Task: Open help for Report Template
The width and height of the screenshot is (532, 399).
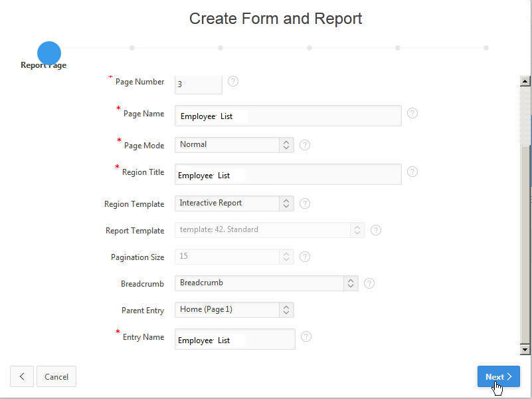Action: (x=376, y=230)
